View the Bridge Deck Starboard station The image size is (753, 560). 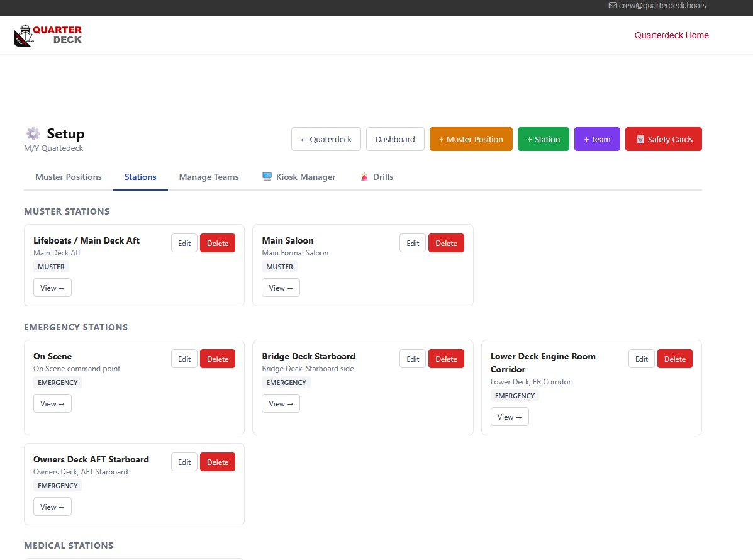[281, 403]
